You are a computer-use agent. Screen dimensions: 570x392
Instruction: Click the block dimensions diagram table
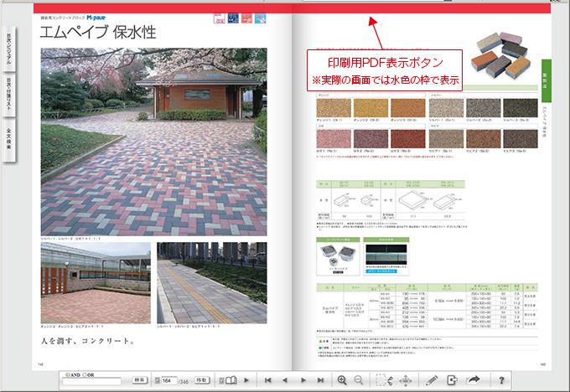click(x=391, y=200)
